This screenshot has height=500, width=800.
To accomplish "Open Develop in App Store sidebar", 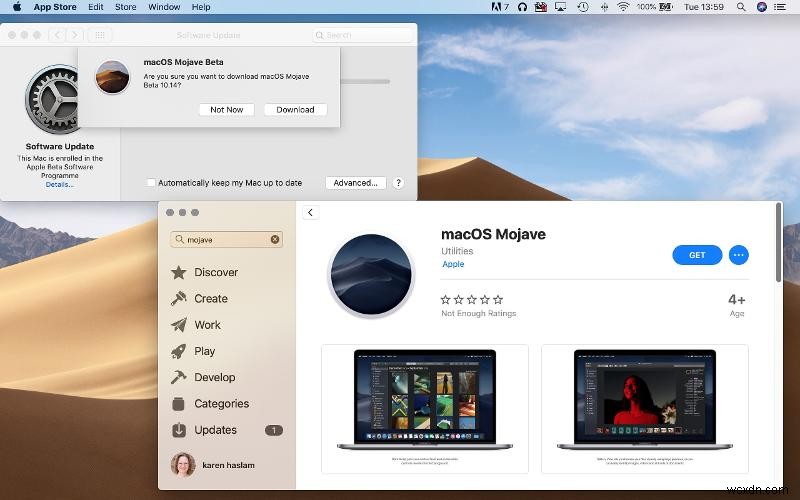I will coord(204,377).
